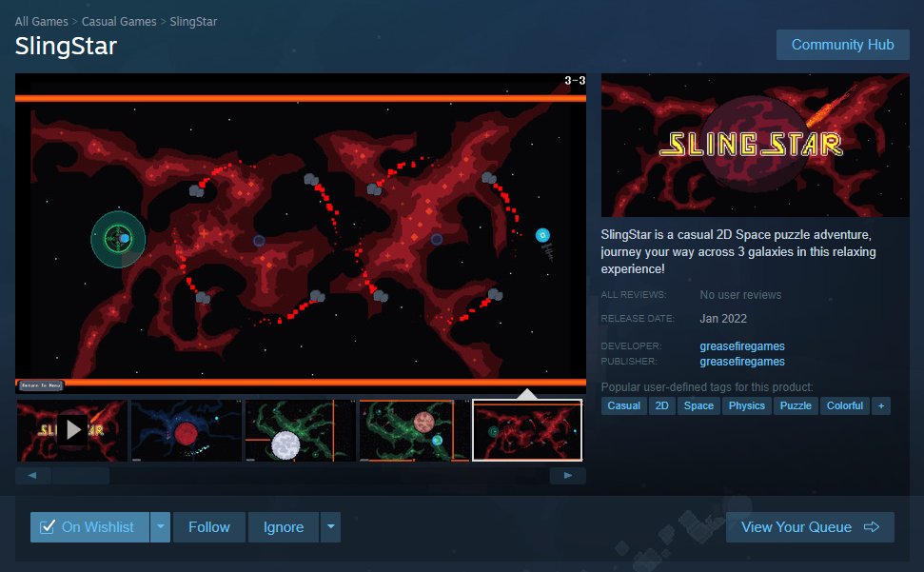The image size is (924, 572).
Task: Click the main red galaxy screenshot
Action: pyautogui.click(x=301, y=233)
